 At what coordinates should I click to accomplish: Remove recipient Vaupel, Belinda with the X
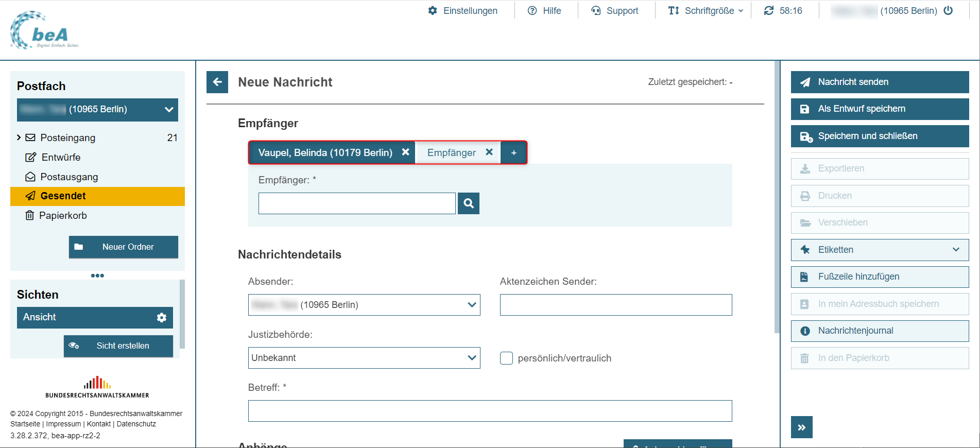[x=406, y=152]
